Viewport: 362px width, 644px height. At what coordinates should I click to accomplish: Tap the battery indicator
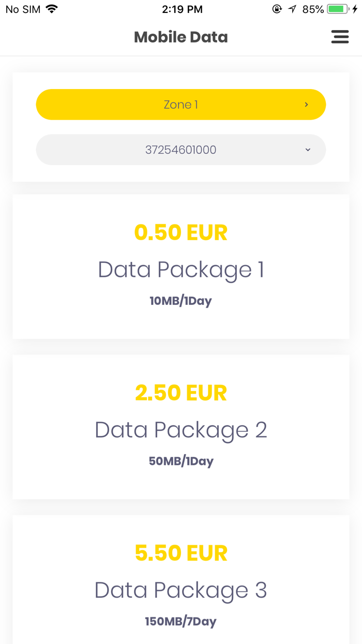point(337,8)
